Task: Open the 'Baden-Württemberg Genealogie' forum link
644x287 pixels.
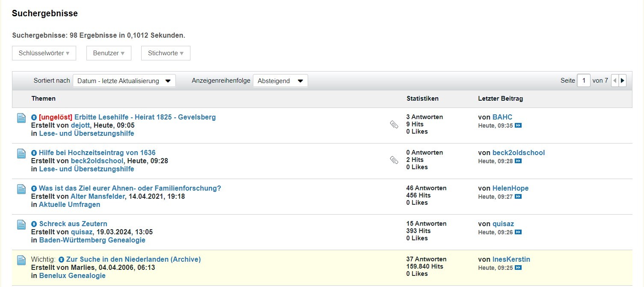Action: tap(92, 240)
